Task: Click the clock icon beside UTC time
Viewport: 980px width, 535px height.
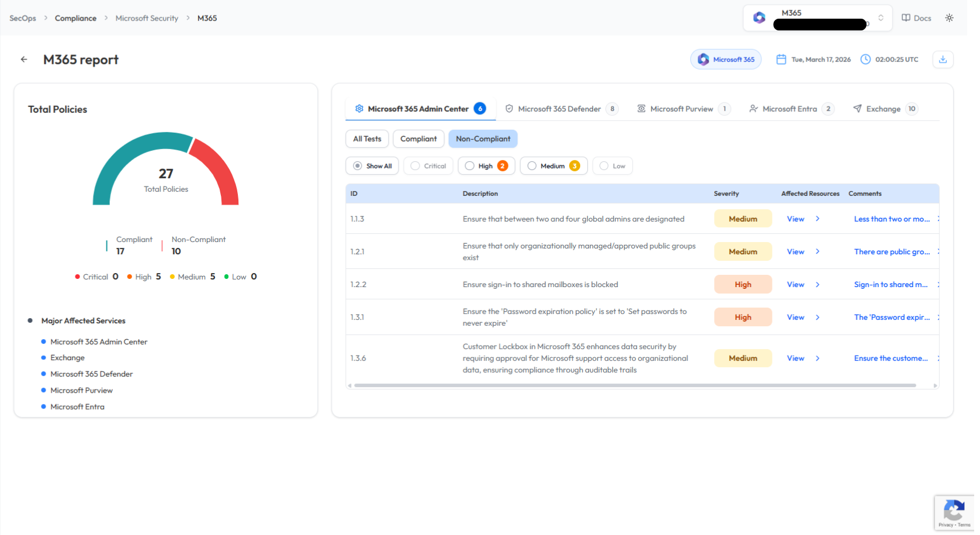Action: click(x=865, y=59)
